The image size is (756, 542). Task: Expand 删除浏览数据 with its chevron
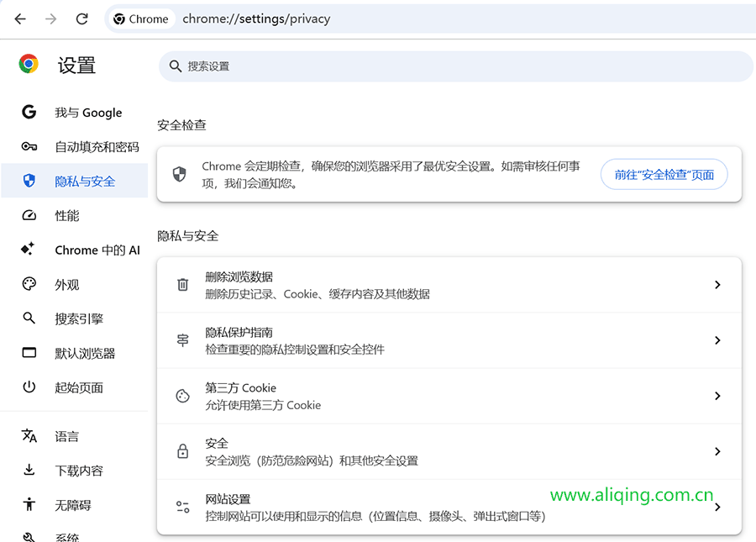tap(717, 285)
